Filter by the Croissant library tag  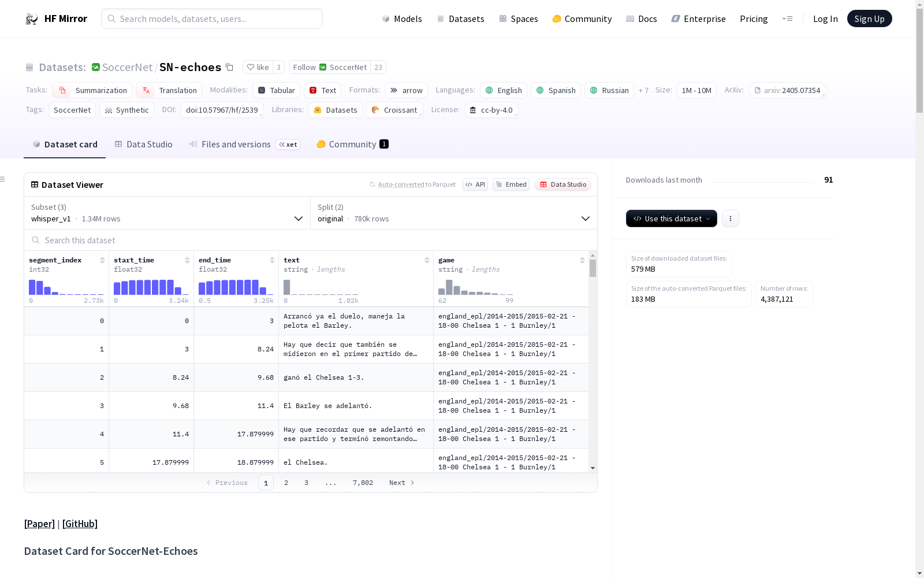point(394,110)
